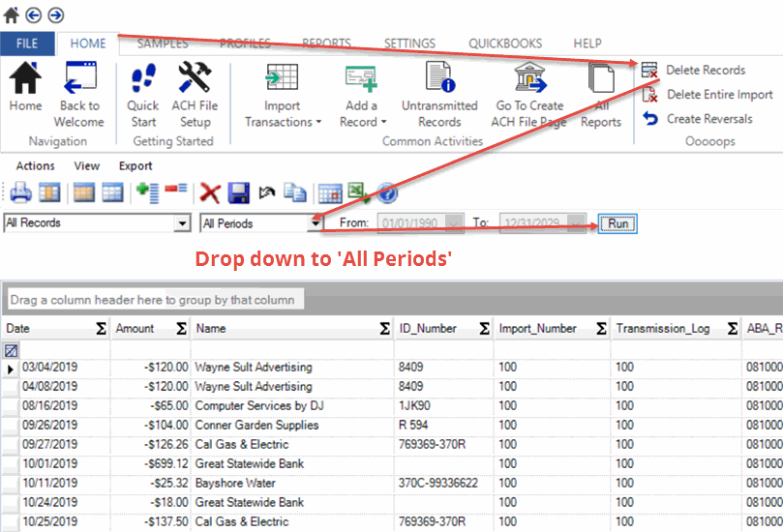Open the All Periods dropdown
The width and height of the screenshot is (783, 532).
click(315, 223)
